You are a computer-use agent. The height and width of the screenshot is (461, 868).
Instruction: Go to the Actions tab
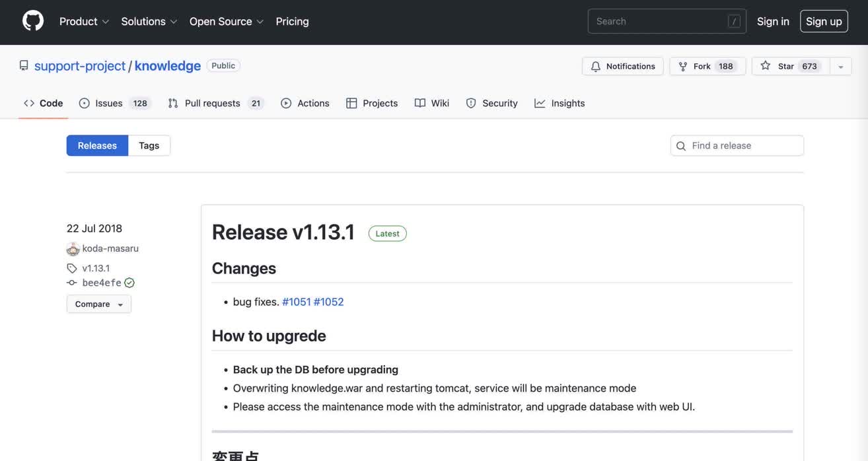tap(305, 103)
